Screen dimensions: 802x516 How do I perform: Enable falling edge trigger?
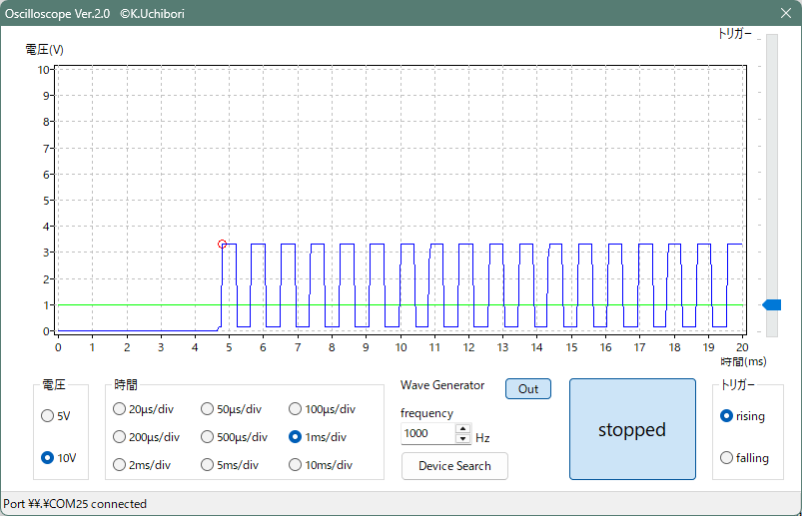[727, 457]
